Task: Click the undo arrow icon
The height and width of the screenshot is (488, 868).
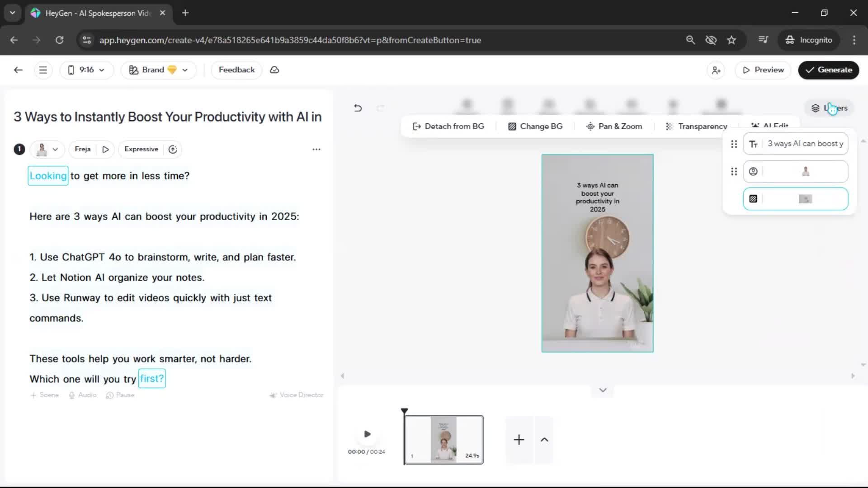Action: [358, 108]
